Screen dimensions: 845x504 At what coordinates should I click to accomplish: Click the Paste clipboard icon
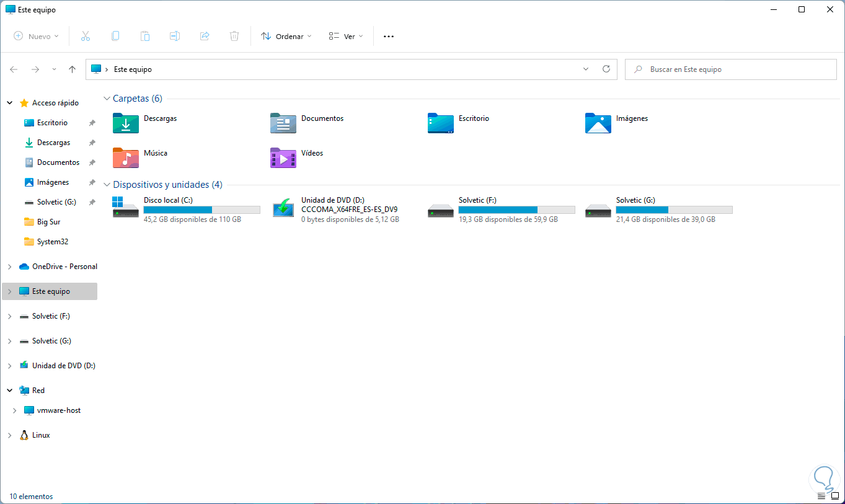coord(145,37)
